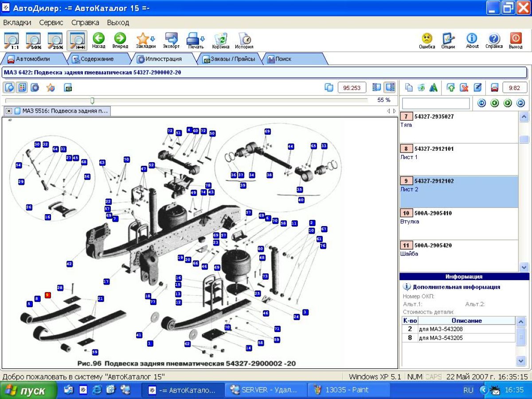Open the Сервис menu

coord(51,22)
